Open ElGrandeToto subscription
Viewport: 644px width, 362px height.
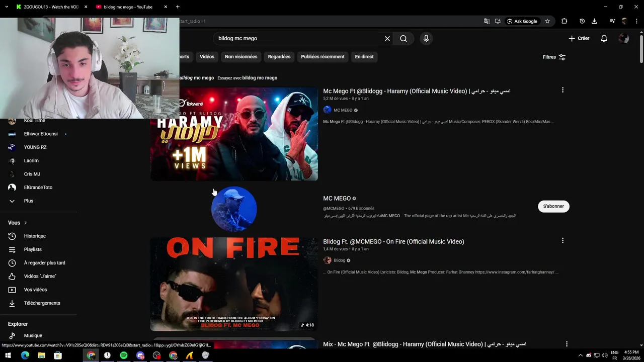click(38, 188)
